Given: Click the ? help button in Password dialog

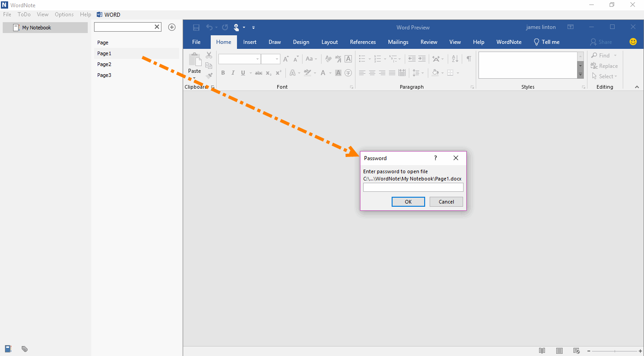Looking at the screenshot, I should click(436, 158).
